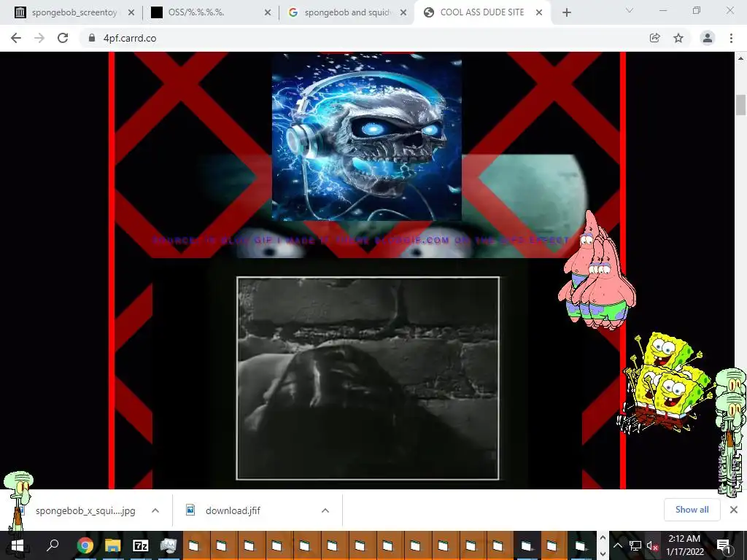The image size is (747, 560).
Task: Reload the 4pf.carrd.co page
Action: pos(63,38)
